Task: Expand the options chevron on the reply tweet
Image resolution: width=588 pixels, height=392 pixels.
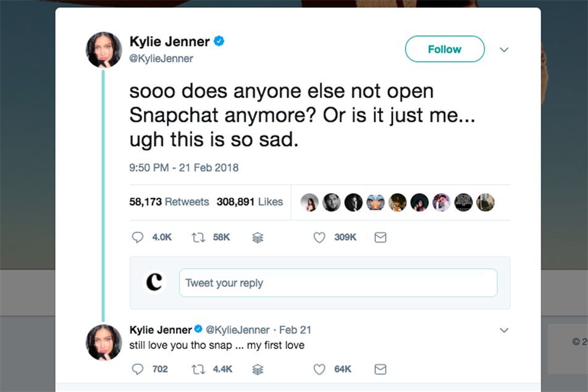Action: [505, 330]
